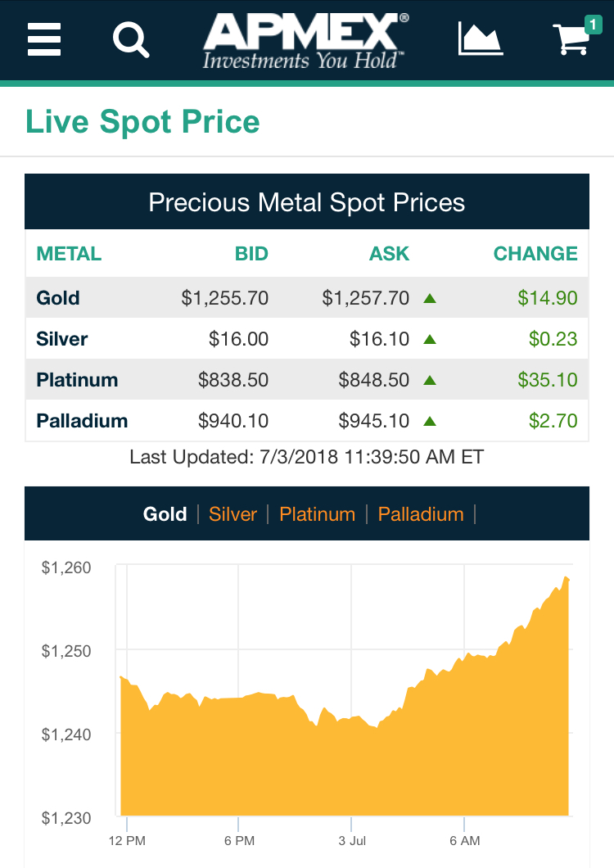Select the Gold chart tab
The width and height of the screenshot is (614, 868).
coord(165,514)
